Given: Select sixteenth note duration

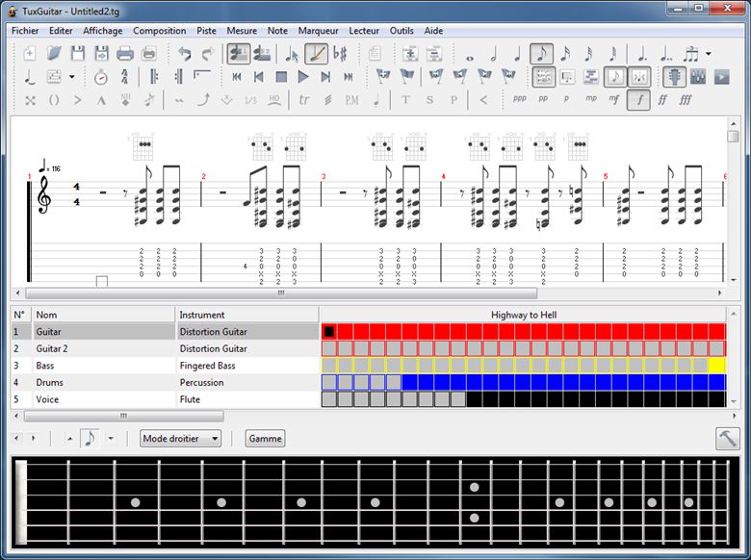Looking at the screenshot, I should pos(565,54).
